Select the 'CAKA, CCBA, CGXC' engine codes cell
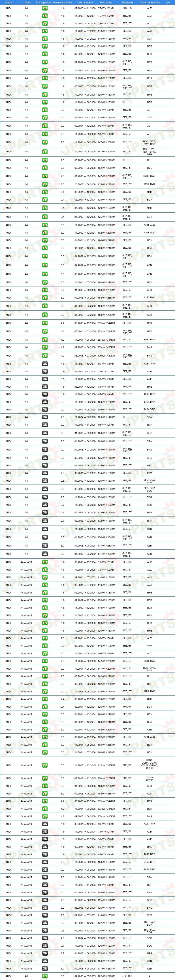175x980 pixels. (149, 765)
